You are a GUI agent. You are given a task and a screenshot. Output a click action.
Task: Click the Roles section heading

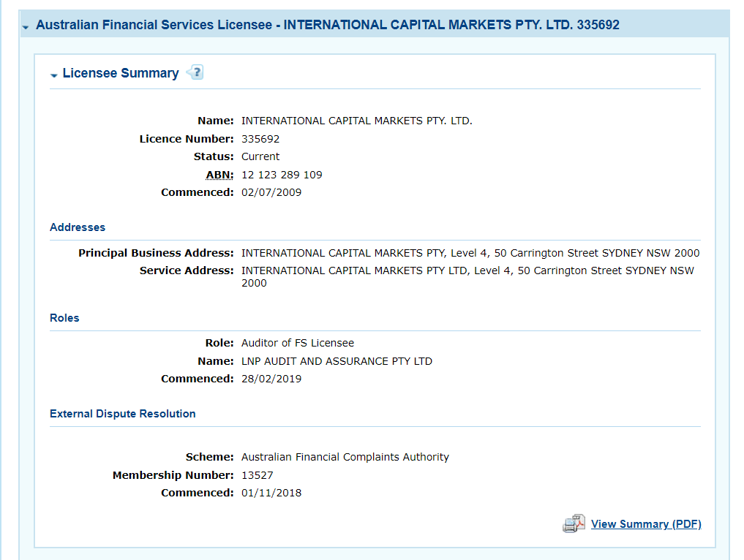coord(64,318)
